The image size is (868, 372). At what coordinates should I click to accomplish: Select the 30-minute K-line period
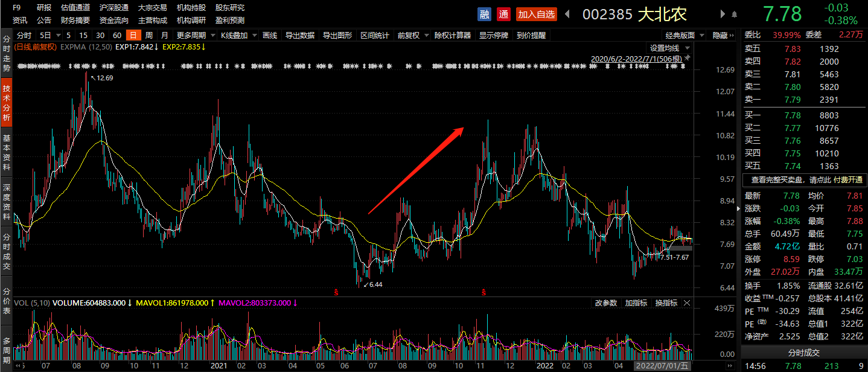click(x=100, y=36)
